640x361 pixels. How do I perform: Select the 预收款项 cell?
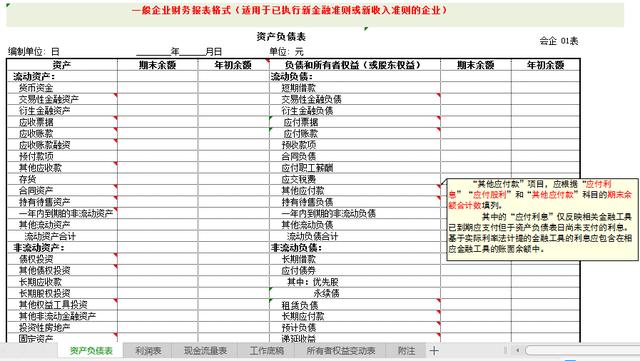[x=355, y=145]
